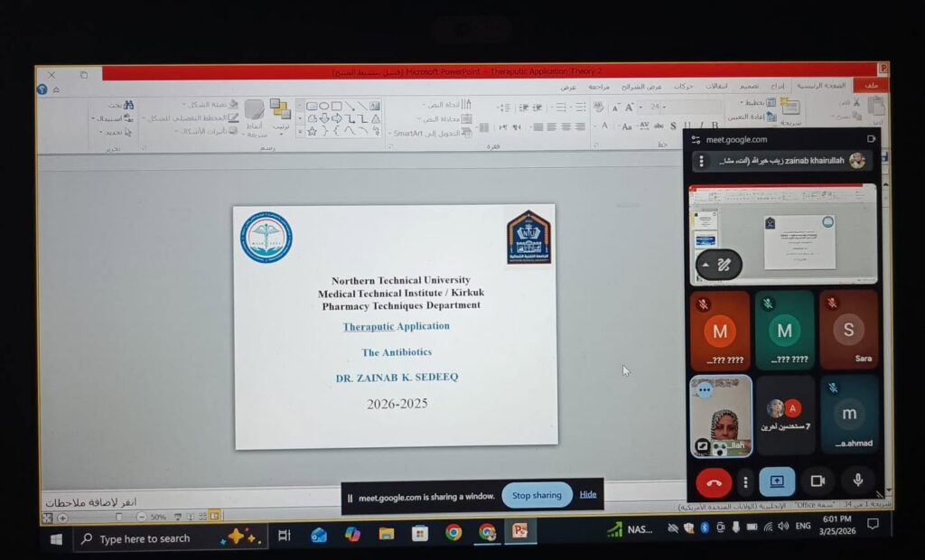Switch to the Transitions ribbon tab
Screen dimensions: 925x560
click(716, 86)
